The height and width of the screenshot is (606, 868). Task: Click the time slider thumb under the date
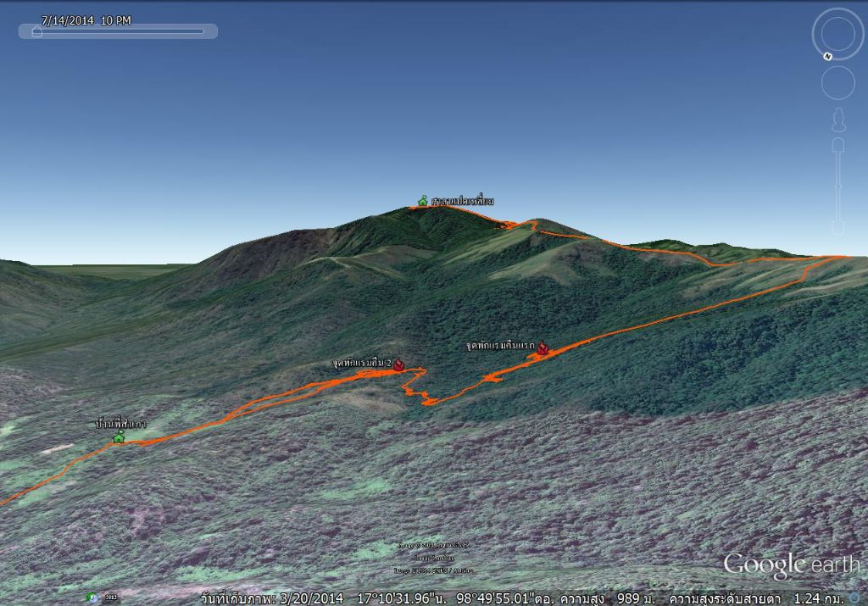[x=36, y=32]
